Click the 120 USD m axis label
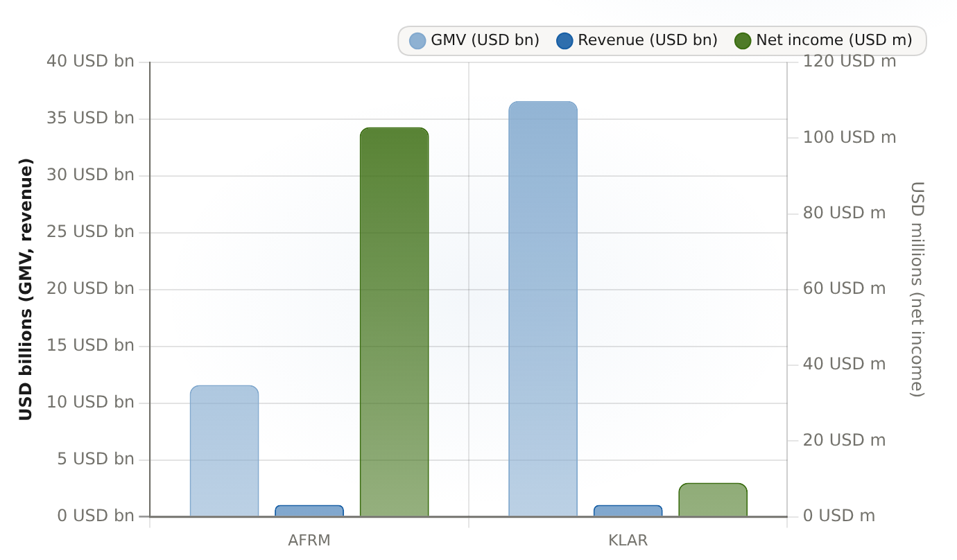This screenshot has height=560, width=957. point(850,62)
